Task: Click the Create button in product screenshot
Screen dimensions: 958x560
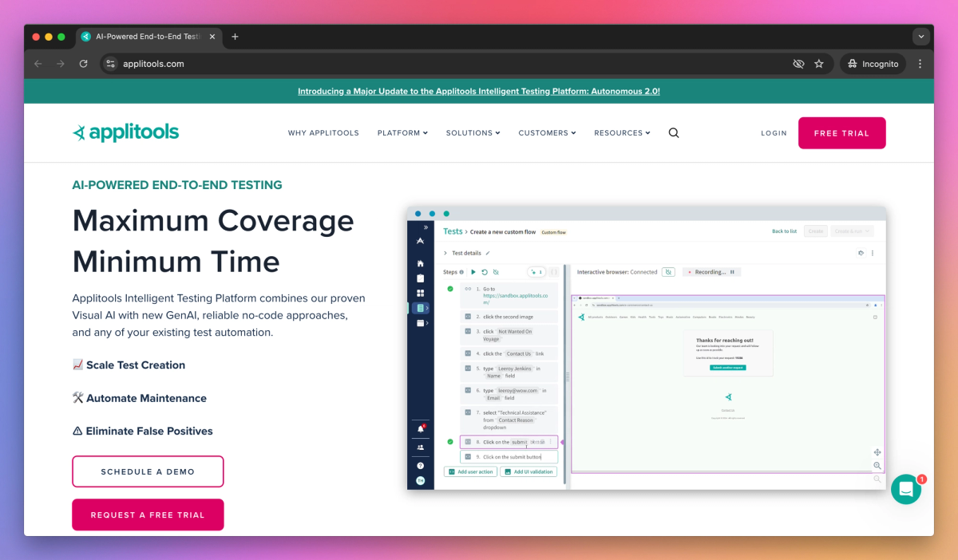Action: tap(815, 231)
